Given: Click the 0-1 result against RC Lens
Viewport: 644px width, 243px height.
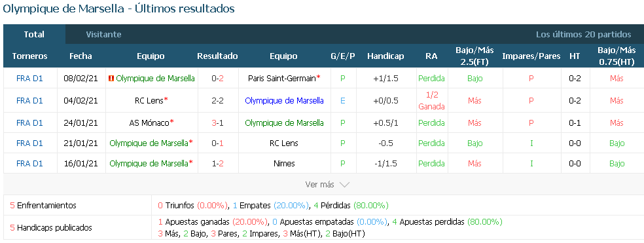Looking at the screenshot, I should (x=217, y=143).
